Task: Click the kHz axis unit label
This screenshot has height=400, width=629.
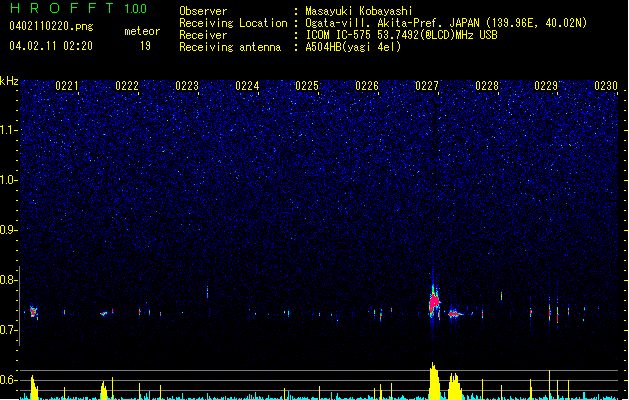Action: [x=9, y=81]
